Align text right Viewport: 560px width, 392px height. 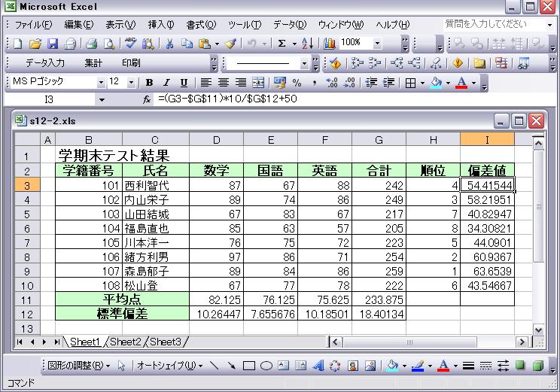click(241, 83)
